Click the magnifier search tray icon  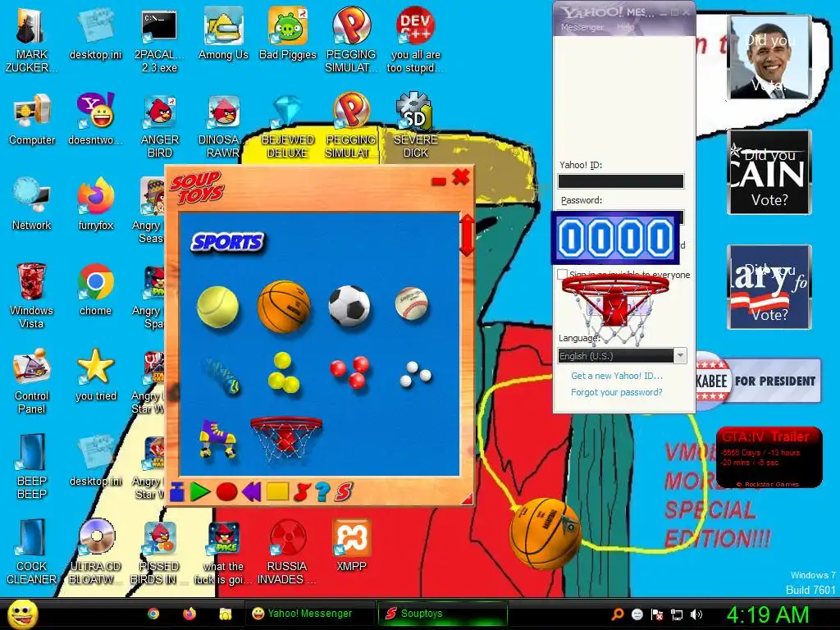point(617,614)
